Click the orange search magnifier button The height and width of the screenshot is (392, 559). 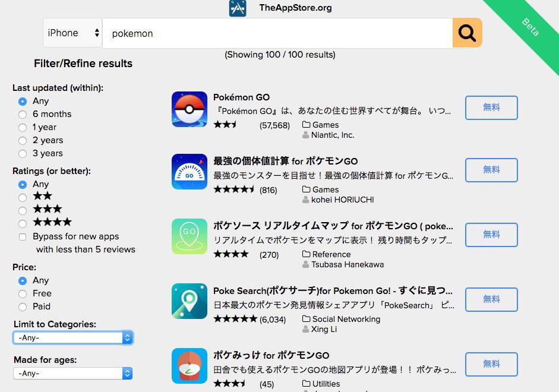click(x=467, y=33)
